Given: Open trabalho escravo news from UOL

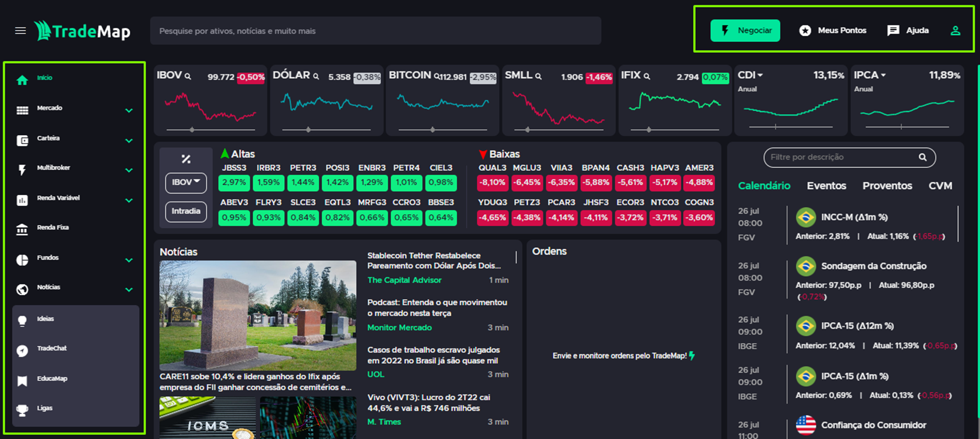Looking at the screenshot, I should click(434, 355).
